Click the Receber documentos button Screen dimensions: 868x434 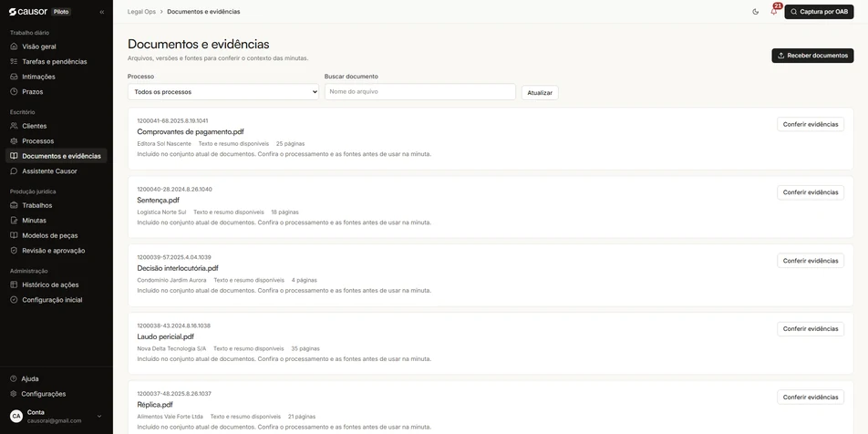(x=812, y=56)
